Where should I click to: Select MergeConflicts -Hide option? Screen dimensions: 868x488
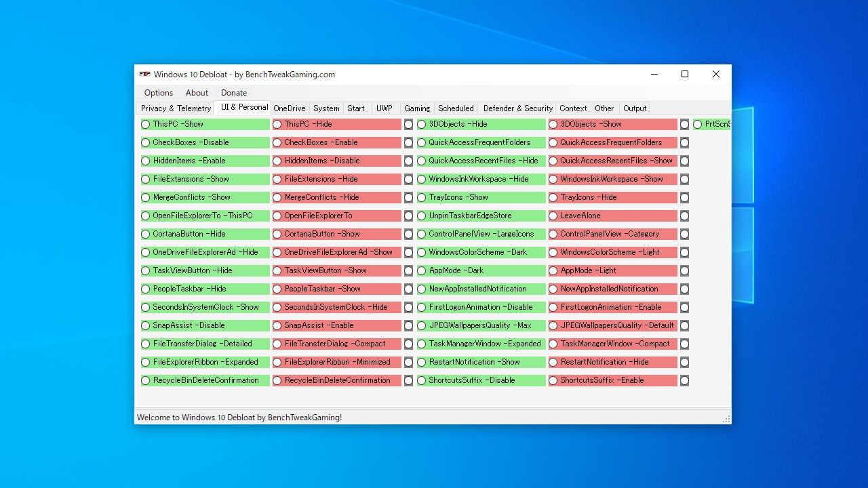click(336, 198)
